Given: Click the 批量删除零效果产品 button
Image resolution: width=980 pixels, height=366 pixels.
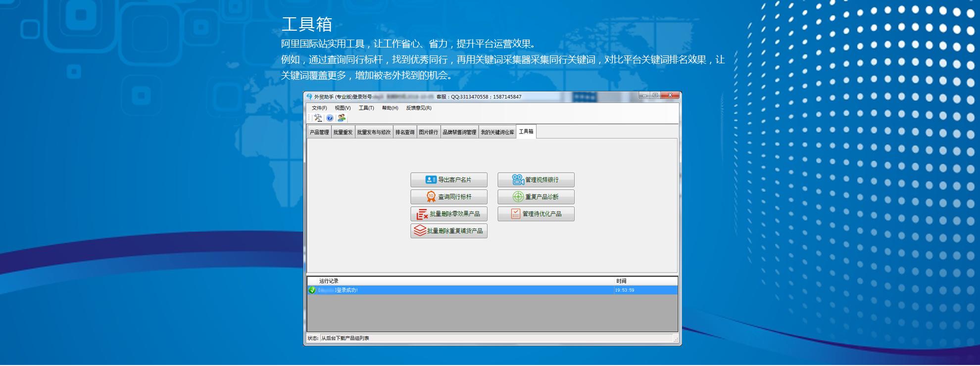Looking at the screenshot, I should click(x=449, y=214).
